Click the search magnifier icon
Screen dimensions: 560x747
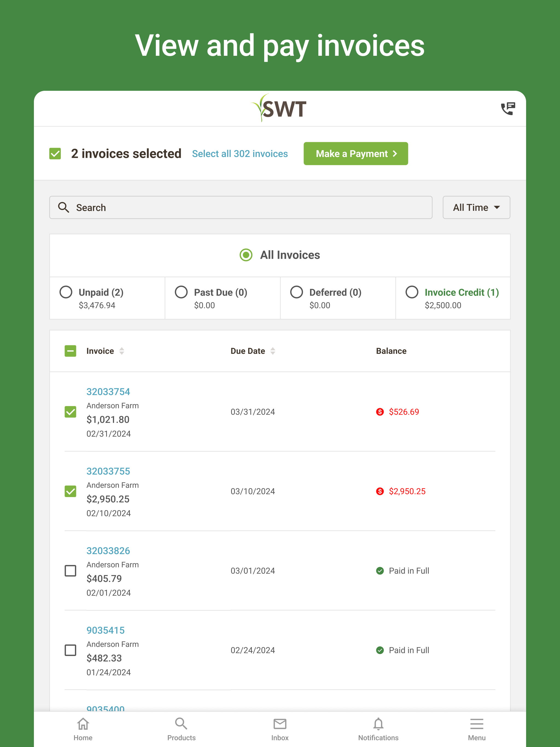click(63, 207)
